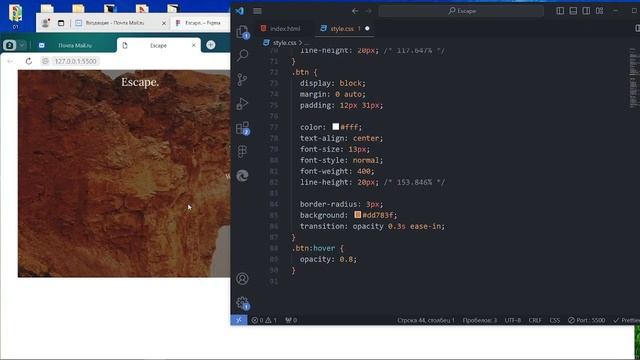
Task: Open the Accounts menu in VS Code
Action: 242,278
